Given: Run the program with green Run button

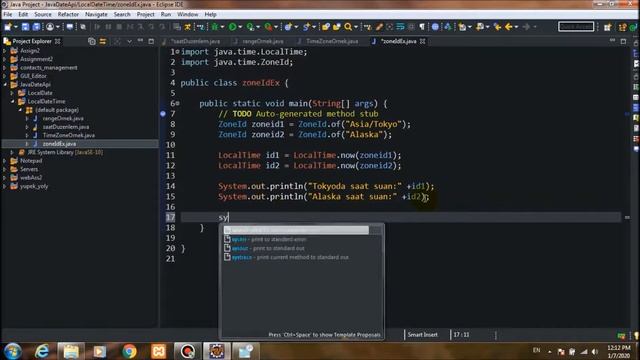Looking at the screenshot, I should pyautogui.click(x=233, y=27).
